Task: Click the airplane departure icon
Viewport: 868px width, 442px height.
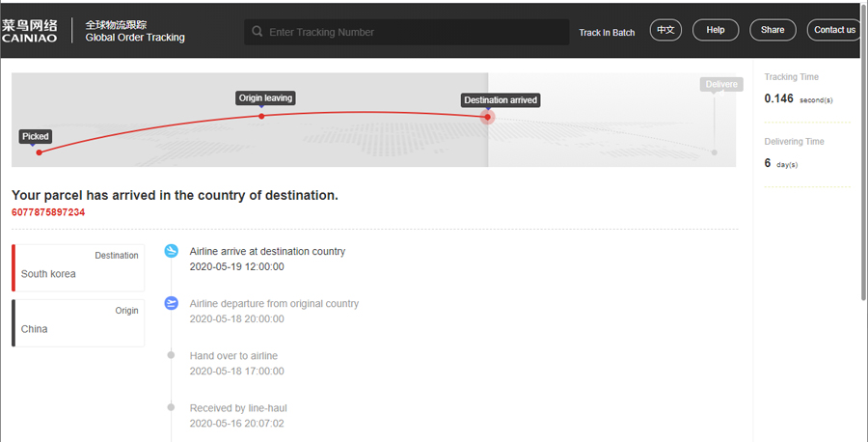Action: (172, 303)
